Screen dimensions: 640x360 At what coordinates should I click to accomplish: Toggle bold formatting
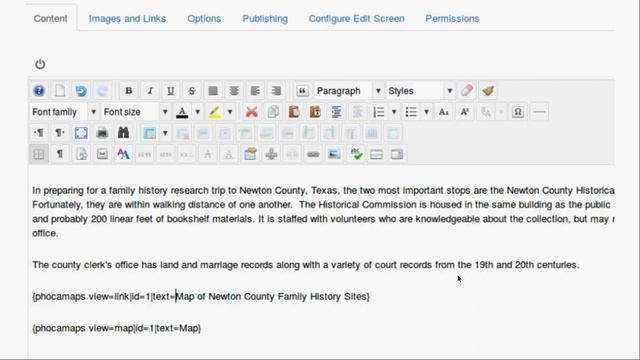tap(129, 91)
